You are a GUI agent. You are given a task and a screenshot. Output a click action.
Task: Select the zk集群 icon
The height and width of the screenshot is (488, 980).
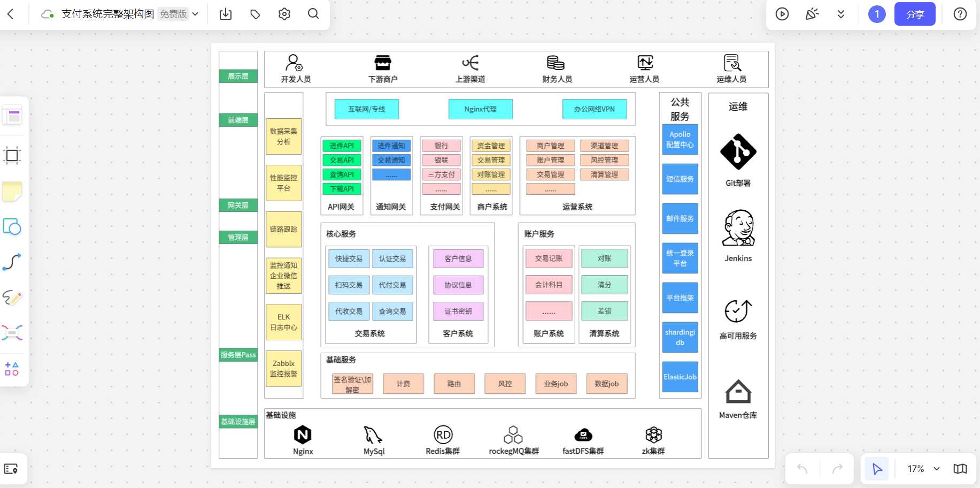click(653, 434)
